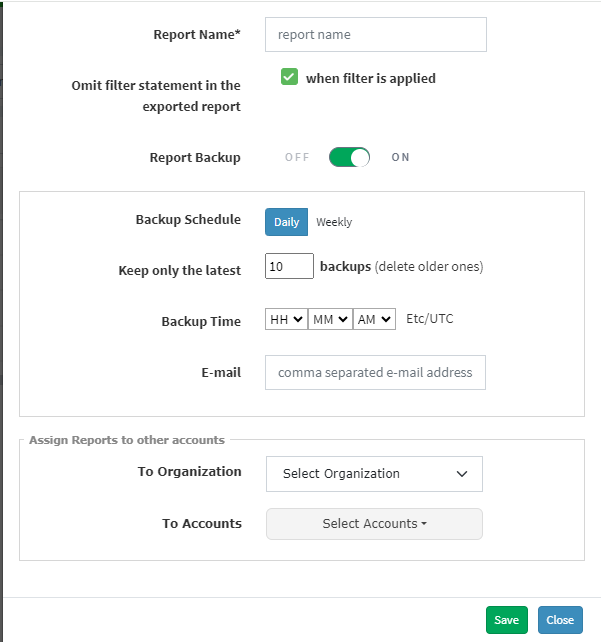Image resolution: width=601 pixels, height=642 pixels.
Task: Close the report dialog
Action: click(x=560, y=620)
